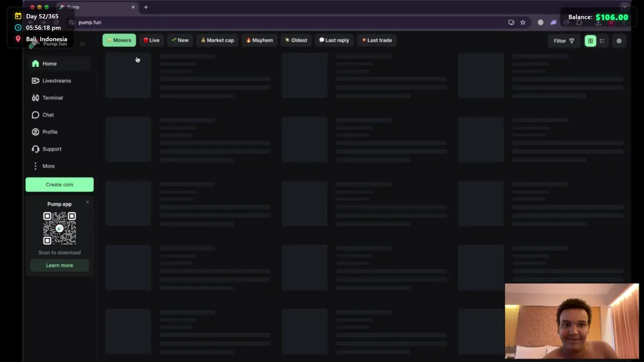
Task: Click install app icon in address bar
Action: [511, 22]
